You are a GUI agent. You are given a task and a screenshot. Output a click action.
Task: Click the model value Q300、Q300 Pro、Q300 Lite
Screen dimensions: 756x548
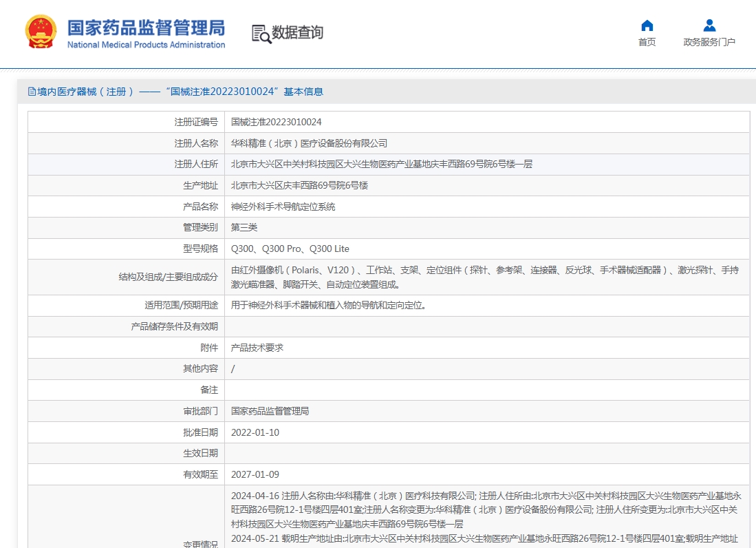(x=290, y=249)
